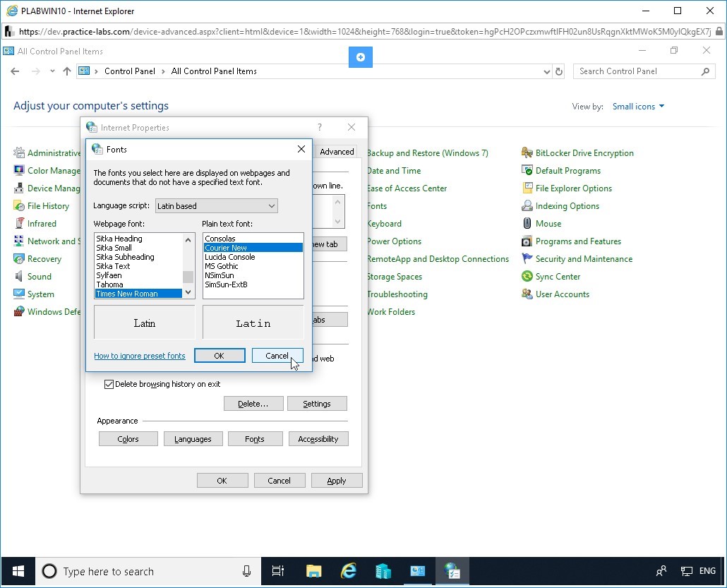Switch to the Advanced tab
Image resolution: width=727 pixels, height=588 pixels.
click(337, 152)
